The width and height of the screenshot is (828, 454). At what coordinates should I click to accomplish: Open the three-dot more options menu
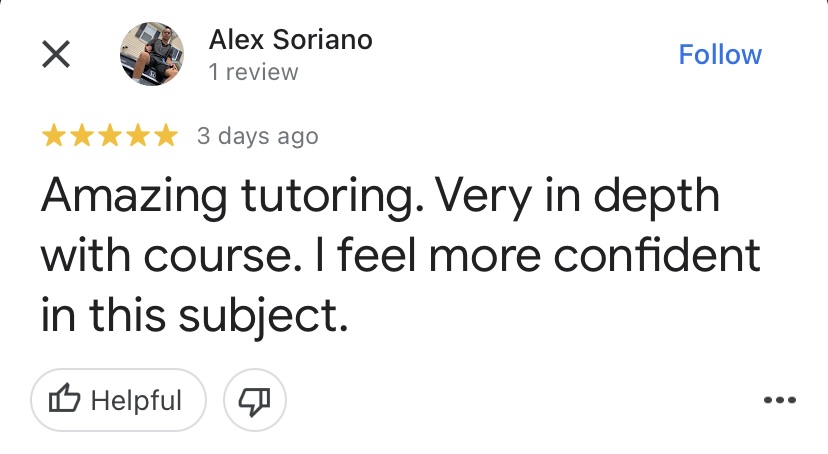click(x=779, y=401)
